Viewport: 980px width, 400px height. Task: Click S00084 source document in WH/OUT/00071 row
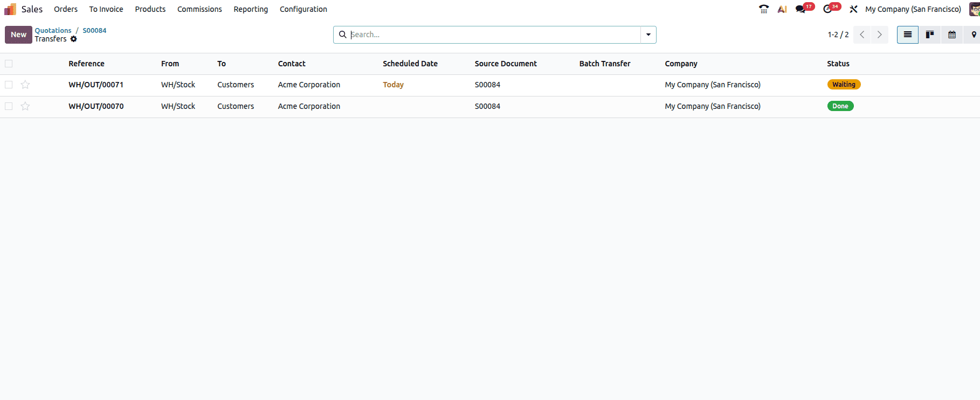tap(487, 85)
